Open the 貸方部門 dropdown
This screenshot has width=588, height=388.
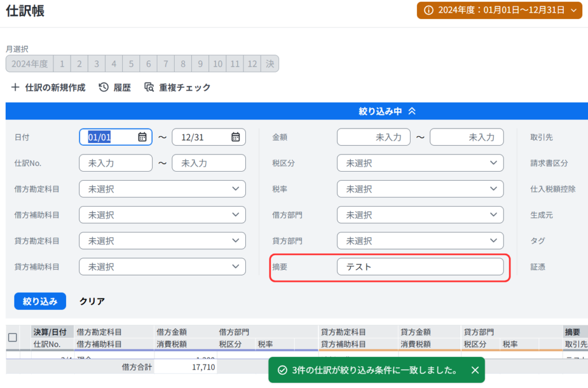point(420,240)
